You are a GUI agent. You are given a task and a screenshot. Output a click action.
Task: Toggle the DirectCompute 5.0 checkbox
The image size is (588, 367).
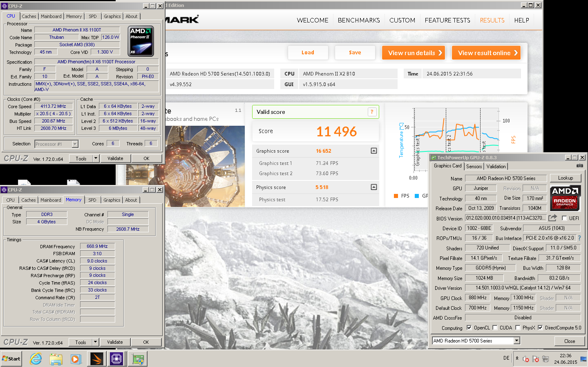pos(540,327)
